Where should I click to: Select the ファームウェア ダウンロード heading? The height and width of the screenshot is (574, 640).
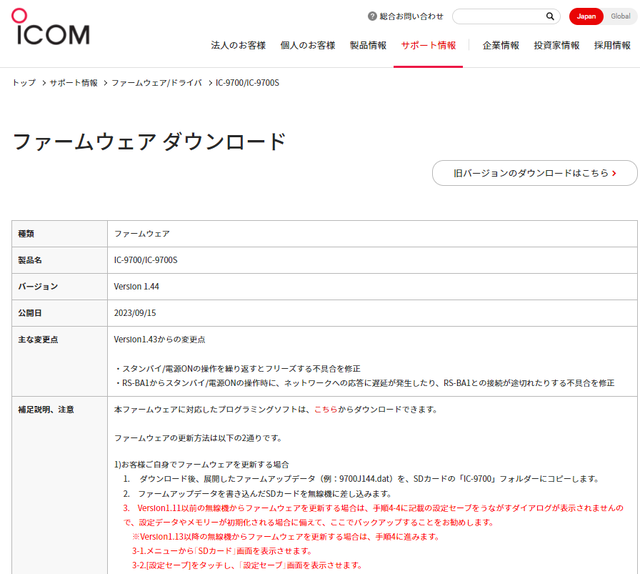click(x=149, y=142)
